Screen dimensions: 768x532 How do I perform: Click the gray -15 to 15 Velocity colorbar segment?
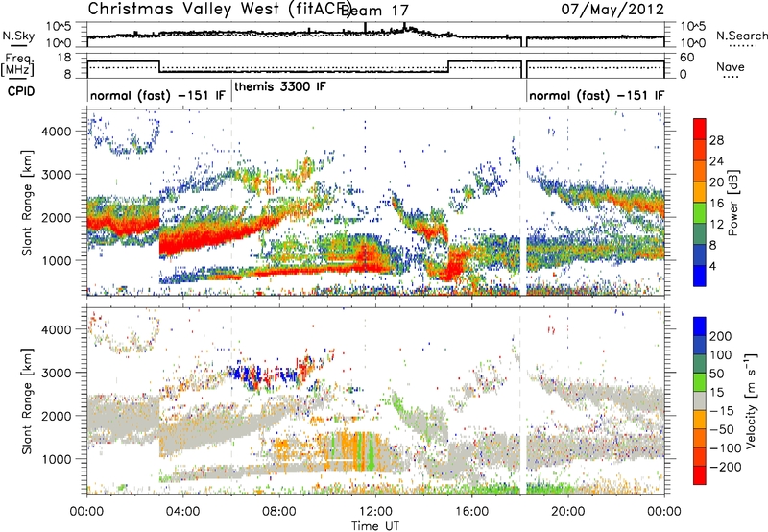[x=700, y=401]
